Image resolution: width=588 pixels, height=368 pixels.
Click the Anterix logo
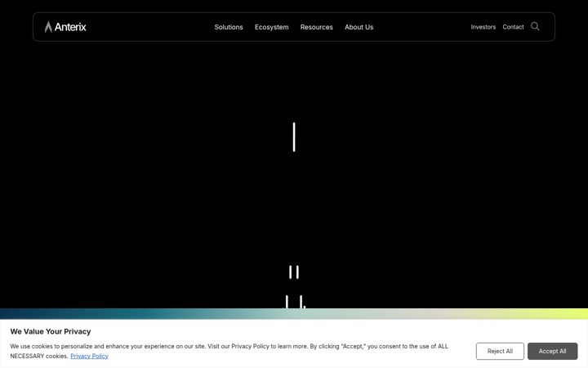[x=65, y=27]
